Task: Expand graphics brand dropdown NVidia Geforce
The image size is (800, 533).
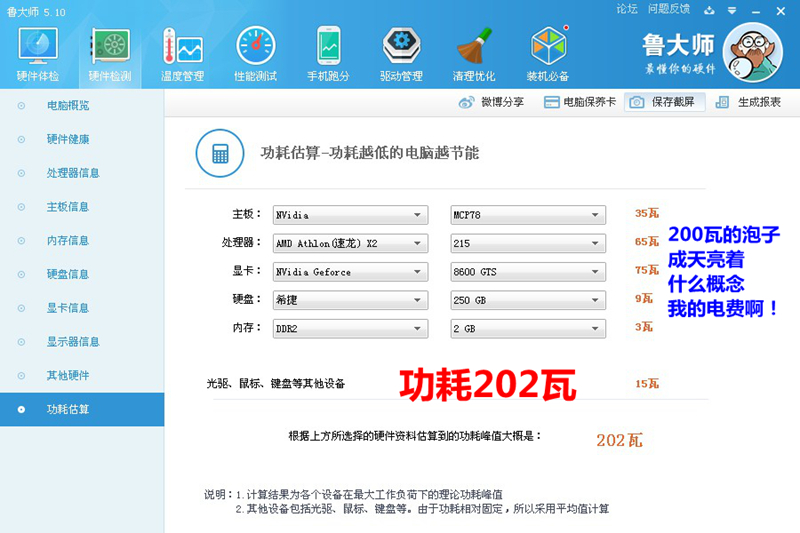Action: tap(351, 272)
